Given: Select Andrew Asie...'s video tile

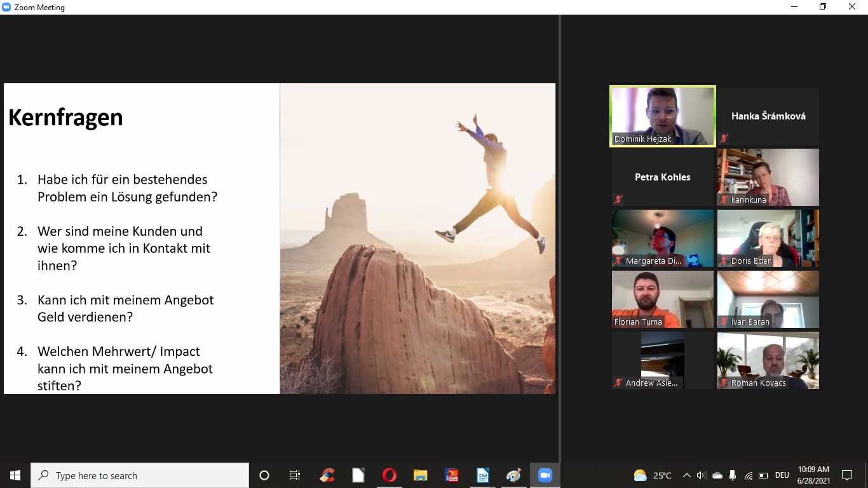Looking at the screenshot, I should tap(663, 360).
